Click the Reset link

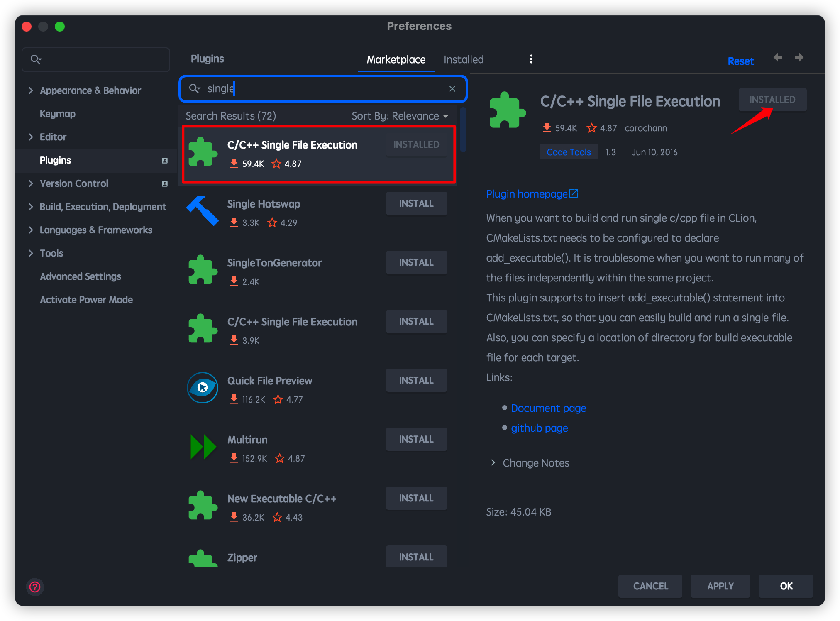click(741, 61)
